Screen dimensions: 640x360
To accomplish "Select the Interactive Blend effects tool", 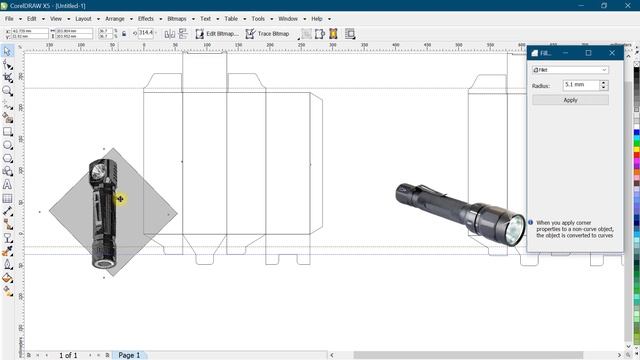I will click(7, 238).
